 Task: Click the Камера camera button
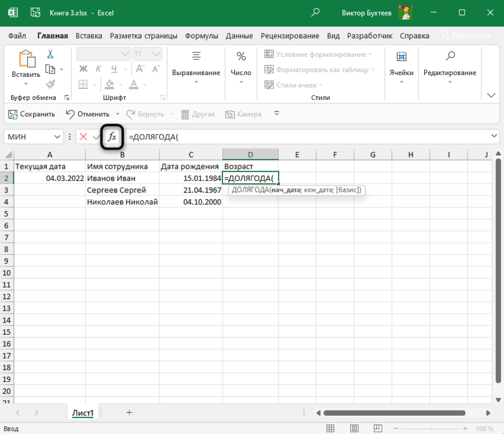[x=244, y=114]
